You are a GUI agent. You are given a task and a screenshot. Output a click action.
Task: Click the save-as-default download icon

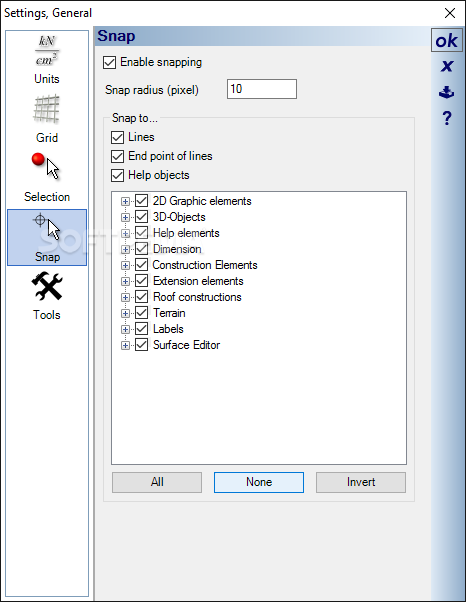[446, 92]
